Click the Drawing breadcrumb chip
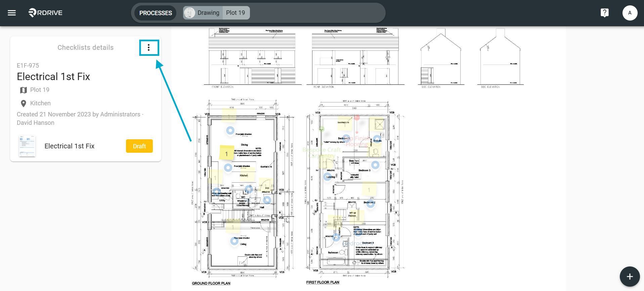 click(x=202, y=13)
